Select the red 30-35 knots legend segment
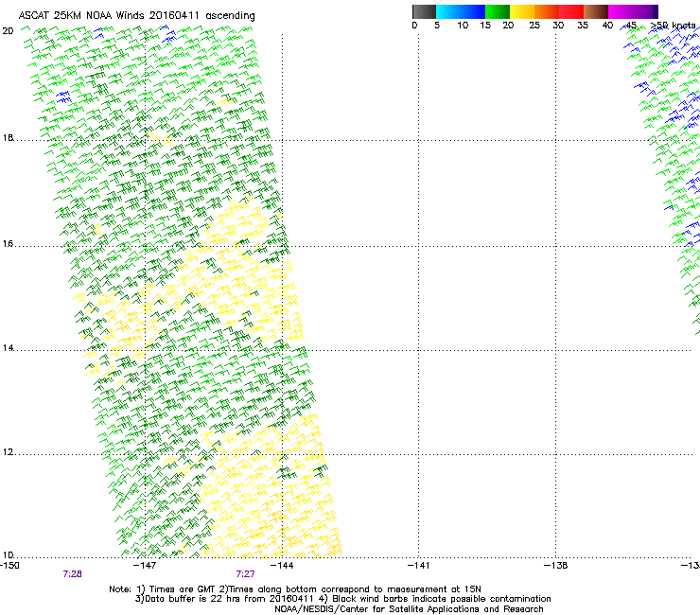This screenshot has height=615, width=700. click(x=571, y=11)
